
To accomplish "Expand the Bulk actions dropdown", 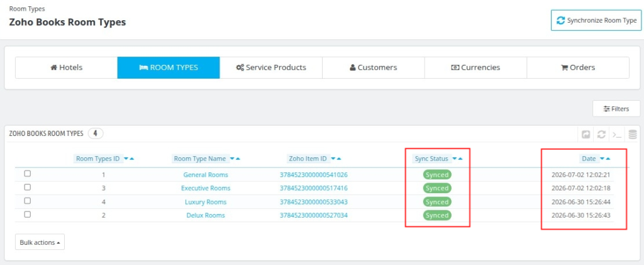I will pyautogui.click(x=40, y=242).
